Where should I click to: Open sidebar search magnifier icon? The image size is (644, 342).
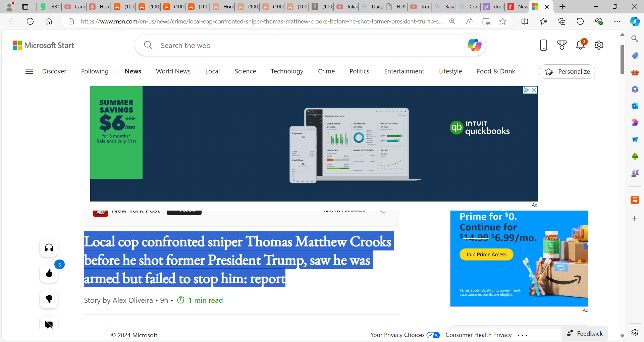coord(635,39)
